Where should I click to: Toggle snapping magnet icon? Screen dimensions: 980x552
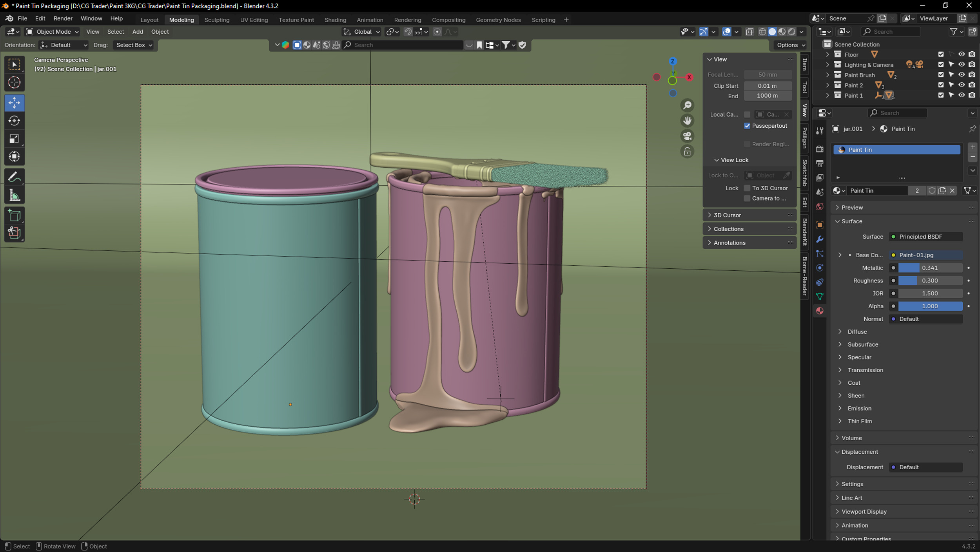point(408,32)
